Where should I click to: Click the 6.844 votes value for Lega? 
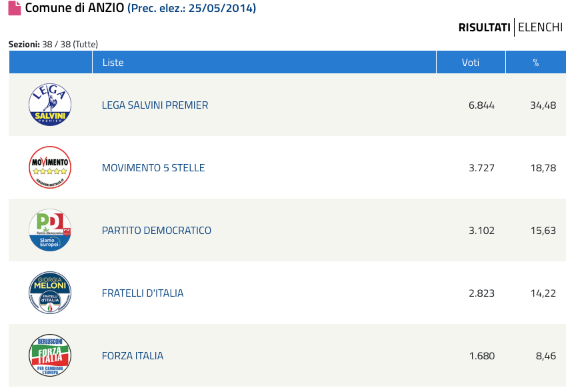tap(481, 105)
